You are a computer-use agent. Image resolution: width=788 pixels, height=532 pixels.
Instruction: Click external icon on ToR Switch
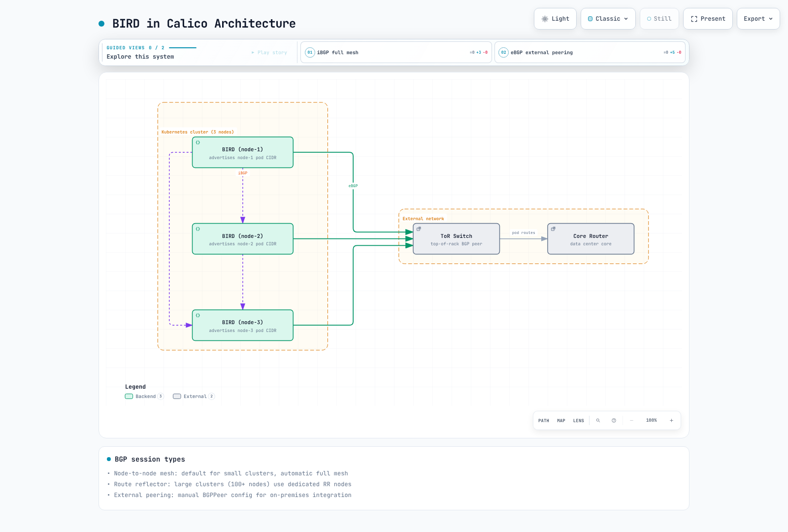(x=419, y=229)
